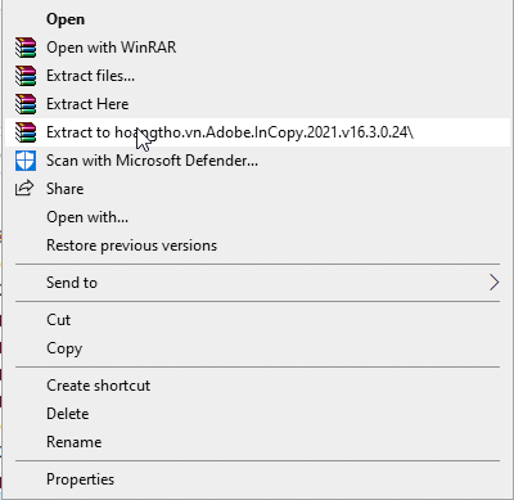Viewport: 514px width, 500px height.
Task: Open Properties from the context menu
Action: pyautogui.click(x=257, y=480)
